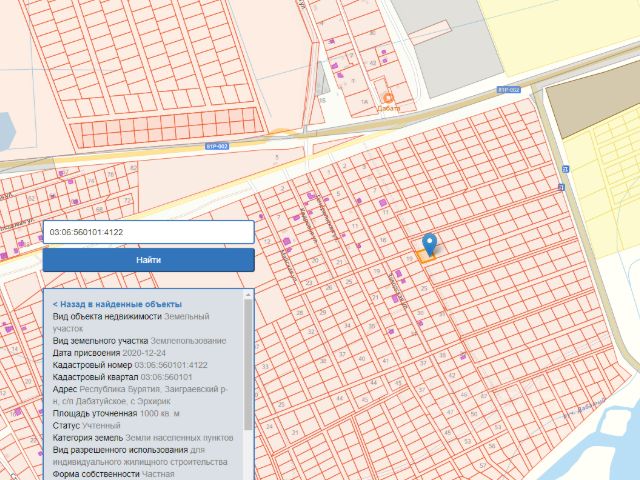Click the blue location pin marker
This screenshot has height=480, width=640.
429,244
